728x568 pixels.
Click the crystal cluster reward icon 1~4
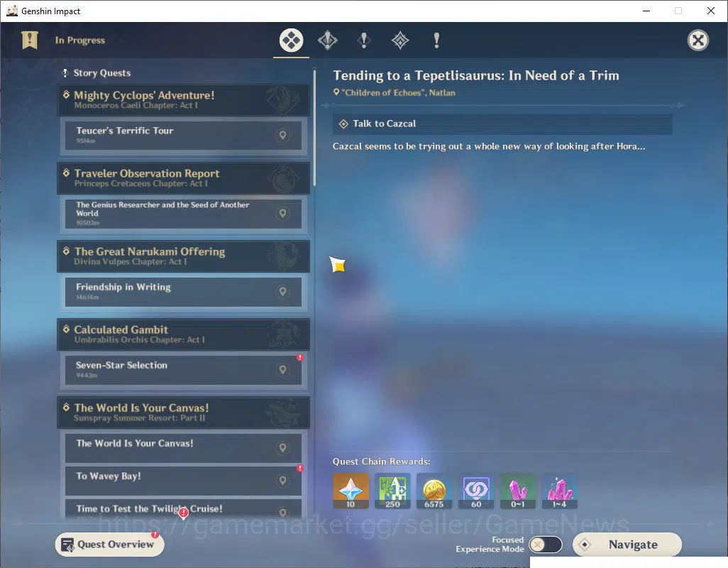coord(559,491)
